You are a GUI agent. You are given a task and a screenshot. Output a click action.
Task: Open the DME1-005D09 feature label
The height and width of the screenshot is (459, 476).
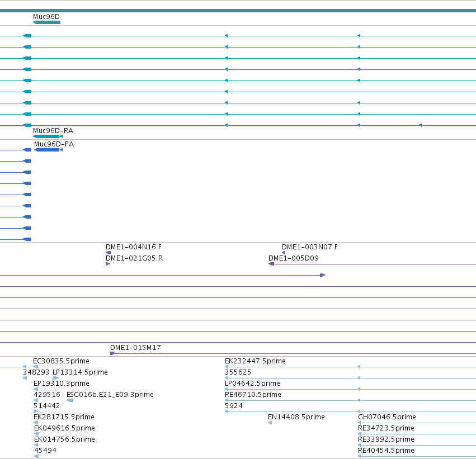(x=294, y=258)
